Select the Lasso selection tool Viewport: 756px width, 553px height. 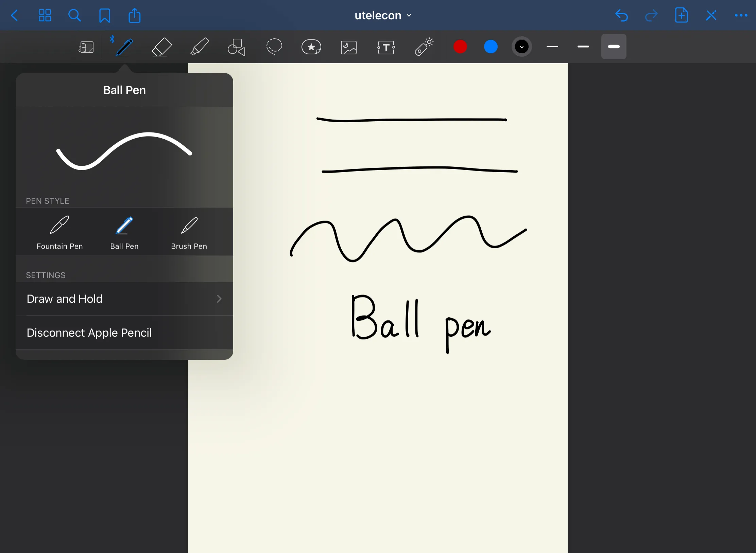[x=274, y=47]
